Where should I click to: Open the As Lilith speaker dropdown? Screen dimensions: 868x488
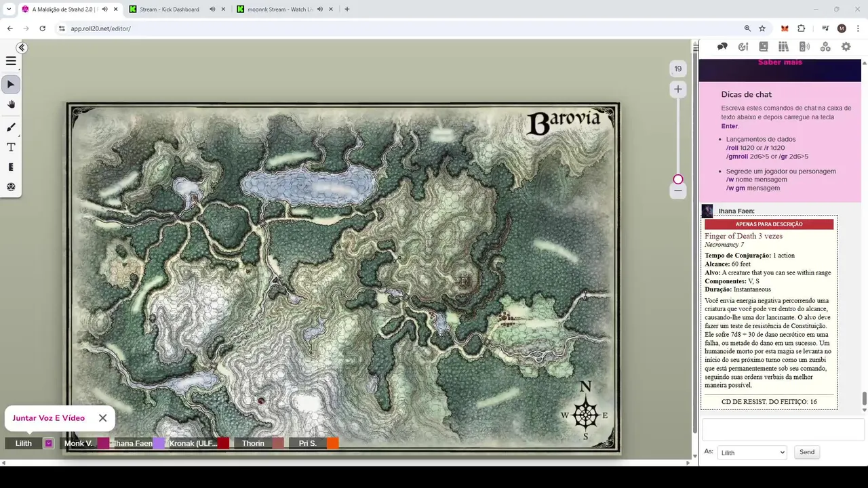point(752,452)
